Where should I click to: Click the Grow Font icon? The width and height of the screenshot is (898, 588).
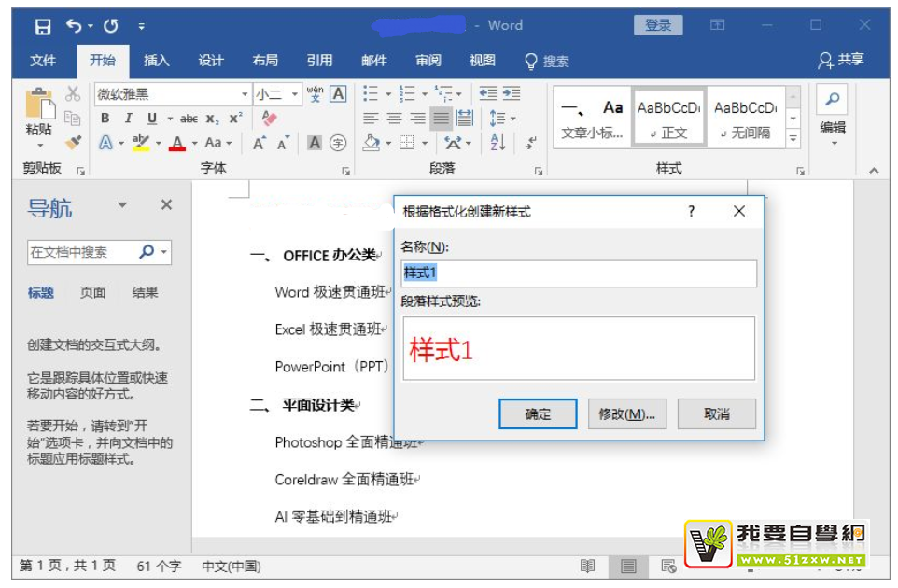[259, 143]
